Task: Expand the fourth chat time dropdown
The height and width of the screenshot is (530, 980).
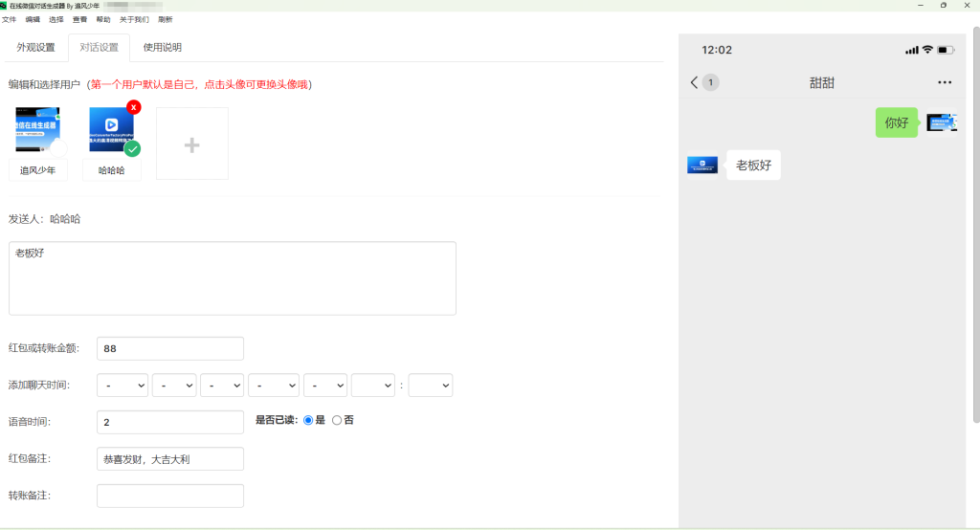Action: pos(274,386)
